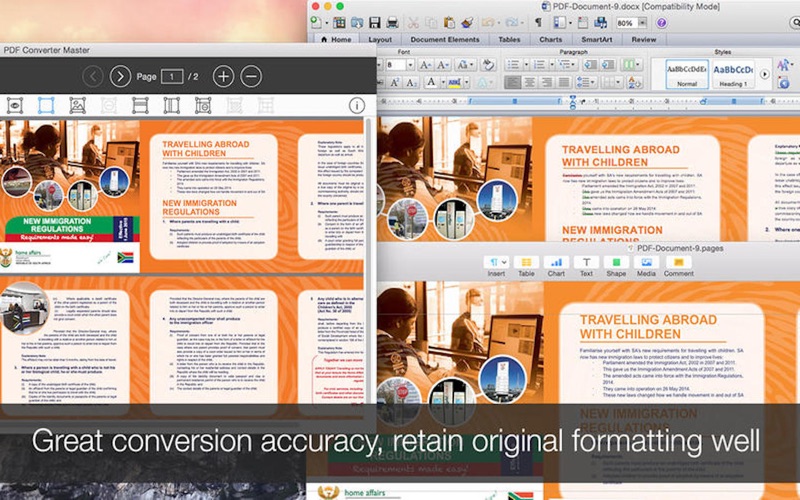Open the info button in PDF Converter Master
The width and height of the screenshot is (800, 500).
(x=357, y=105)
